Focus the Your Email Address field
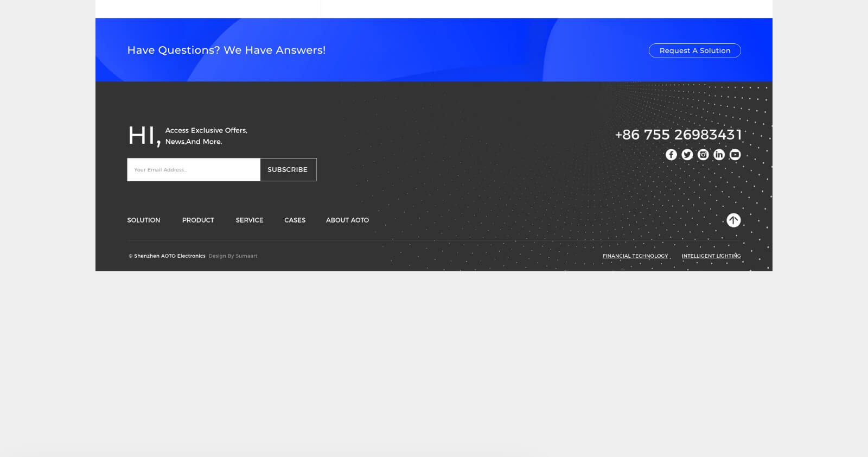The image size is (868, 457). [194, 170]
